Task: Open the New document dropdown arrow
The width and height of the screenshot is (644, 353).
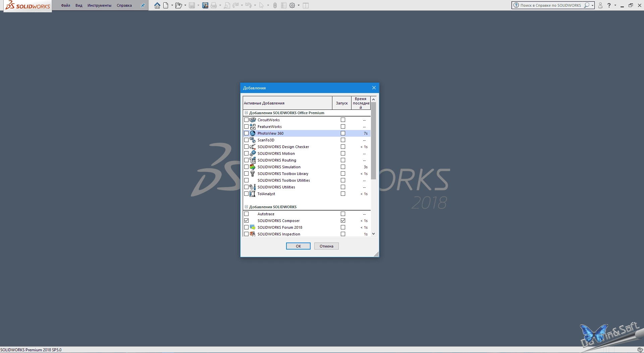Action: click(172, 5)
